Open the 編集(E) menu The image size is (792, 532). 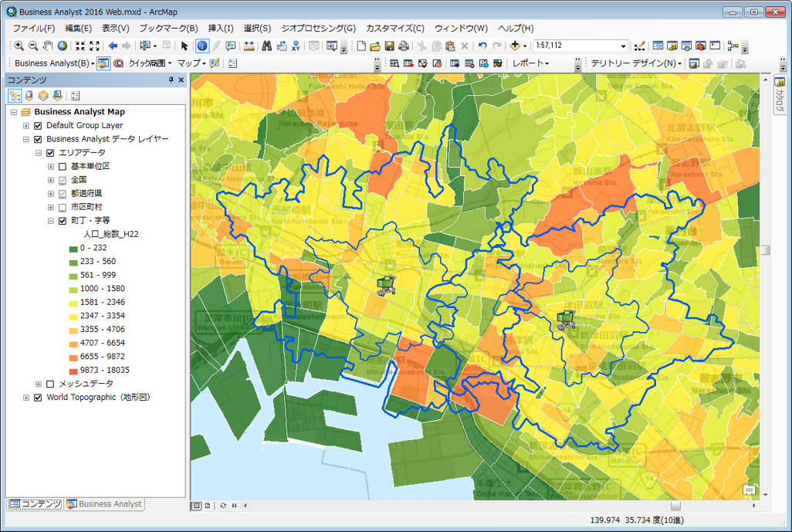click(78, 29)
